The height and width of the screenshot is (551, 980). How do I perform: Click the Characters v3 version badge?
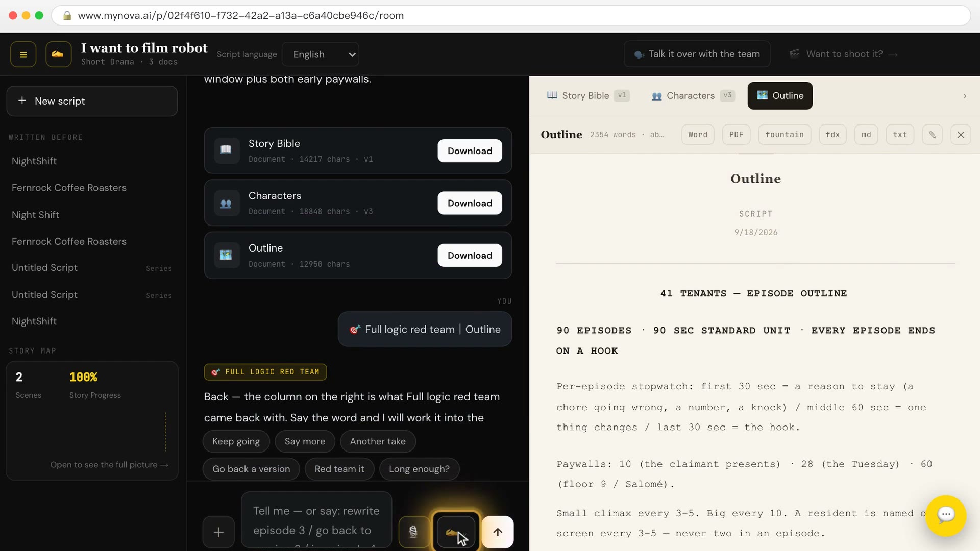point(727,95)
